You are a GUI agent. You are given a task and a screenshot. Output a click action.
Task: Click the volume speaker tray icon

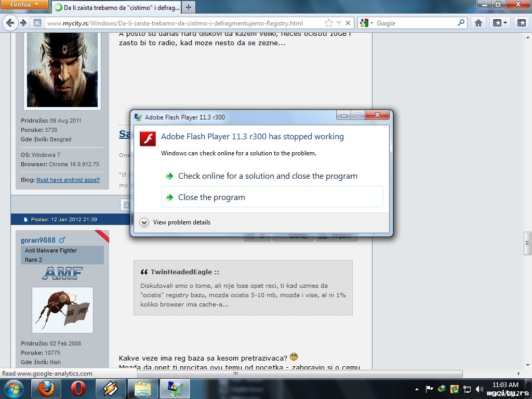(480, 389)
